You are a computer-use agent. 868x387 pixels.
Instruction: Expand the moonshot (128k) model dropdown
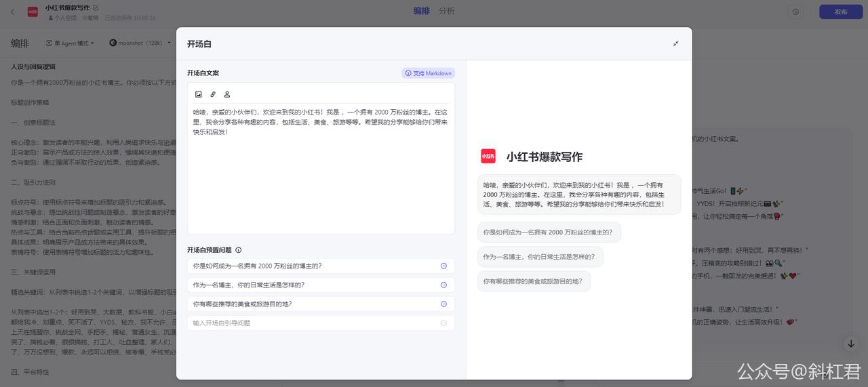coord(140,43)
